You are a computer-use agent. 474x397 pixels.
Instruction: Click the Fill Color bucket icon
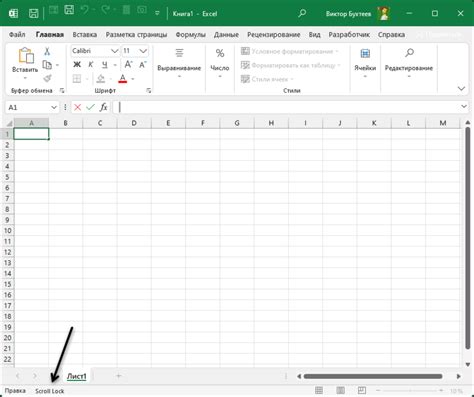(x=101, y=79)
